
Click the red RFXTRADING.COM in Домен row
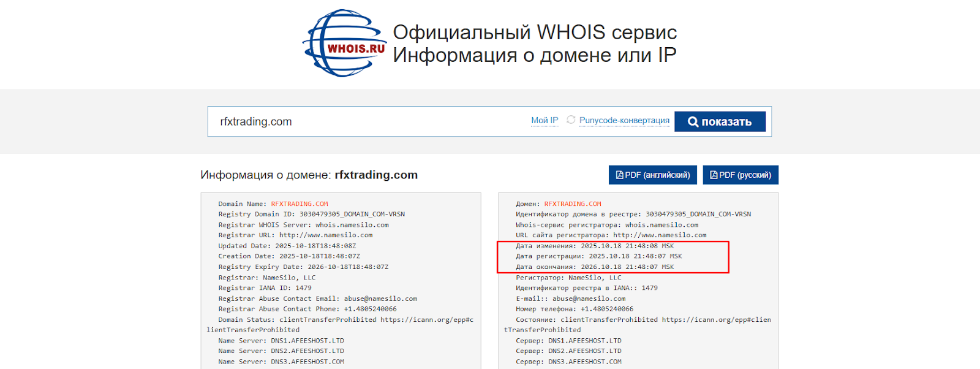pos(573,204)
